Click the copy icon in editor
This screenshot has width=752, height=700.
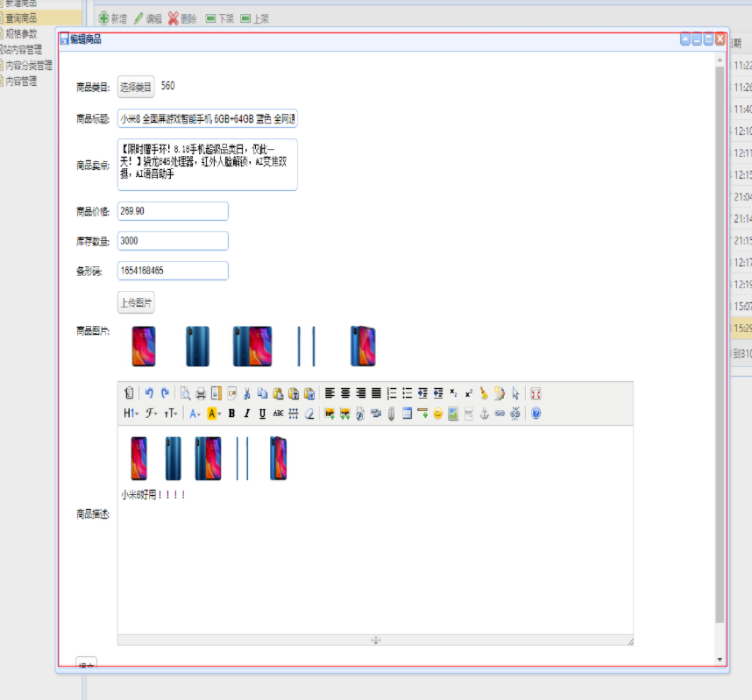coord(262,393)
